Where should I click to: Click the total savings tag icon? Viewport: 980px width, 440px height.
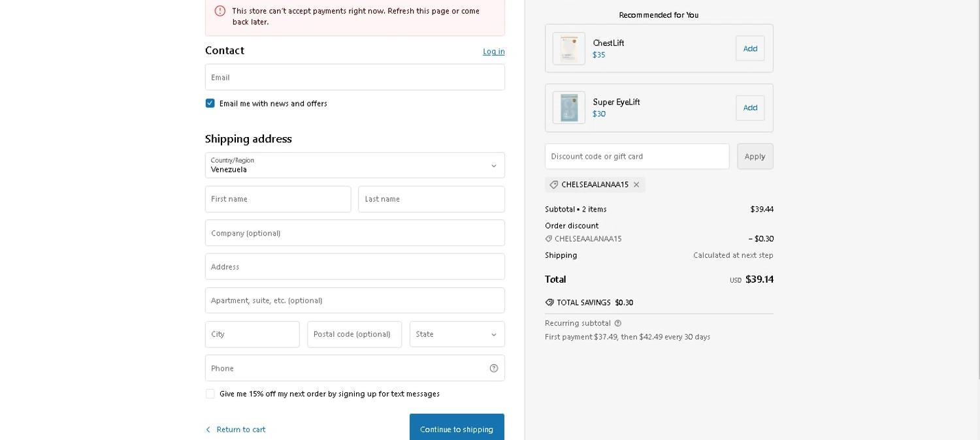tap(549, 302)
